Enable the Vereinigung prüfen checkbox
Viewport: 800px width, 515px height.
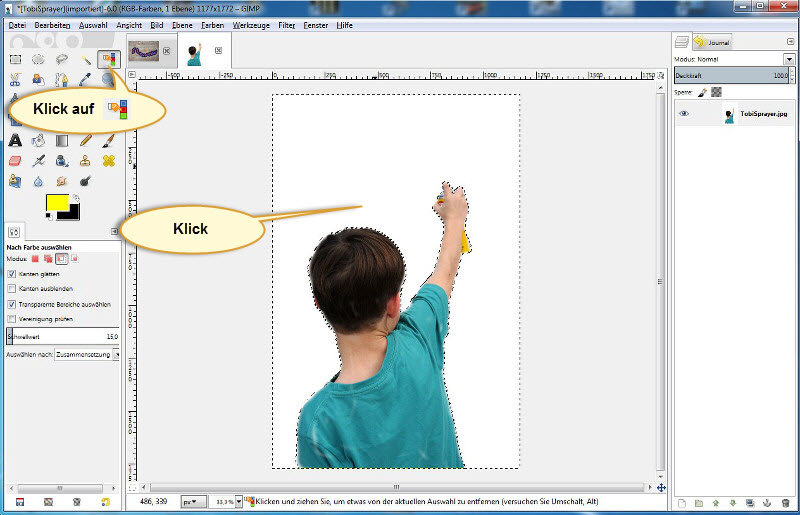12,319
